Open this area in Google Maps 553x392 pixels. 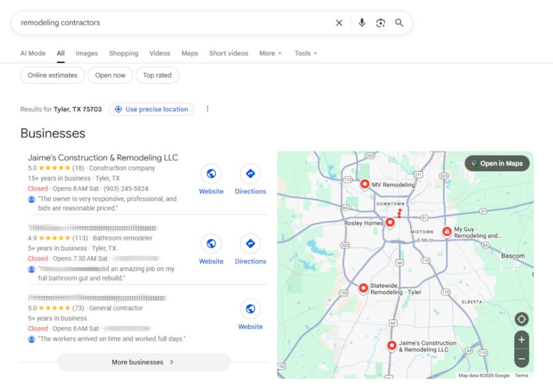pyautogui.click(x=496, y=163)
